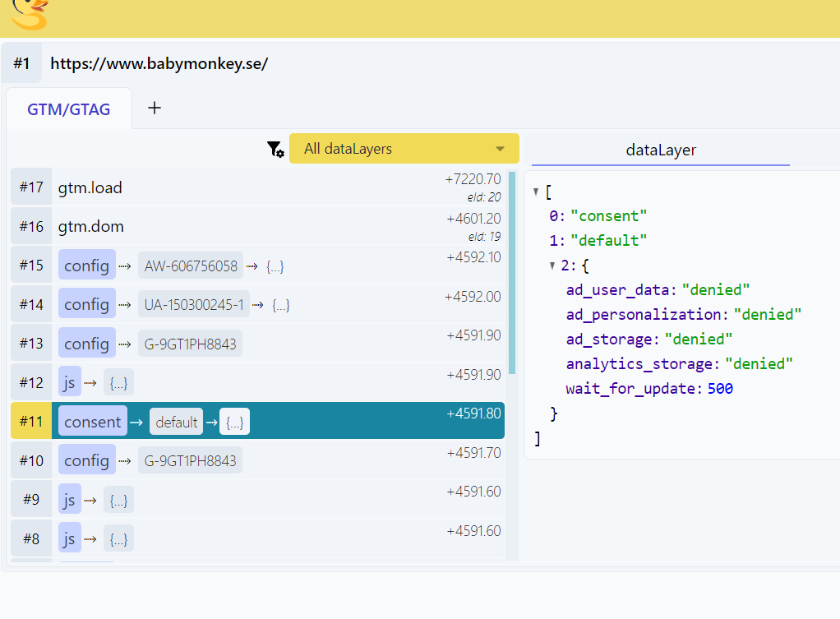Click the consent badge in row #11
This screenshot has height=619, width=840.
92,422
